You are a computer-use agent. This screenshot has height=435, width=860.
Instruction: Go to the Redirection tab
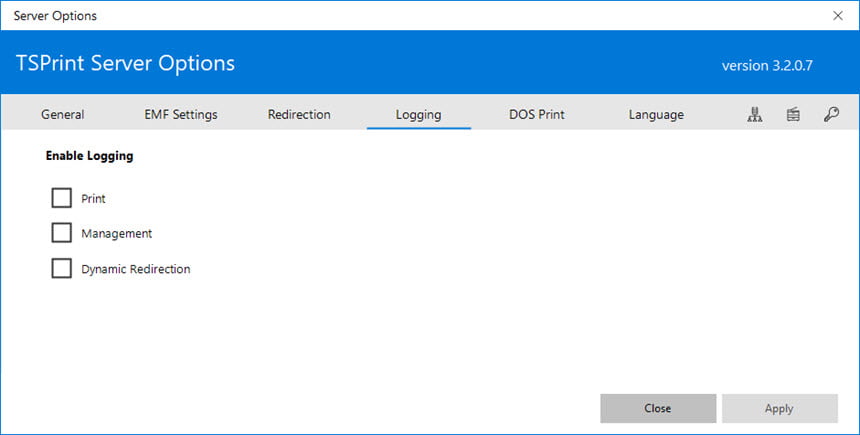coord(299,114)
